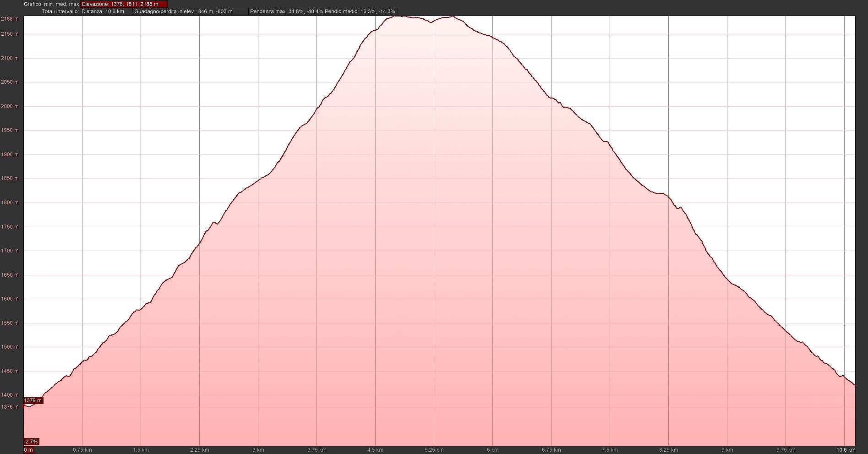Click the 1379 m cursor elevation tag
The width and height of the screenshot is (868, 454).
coord(33,400)
